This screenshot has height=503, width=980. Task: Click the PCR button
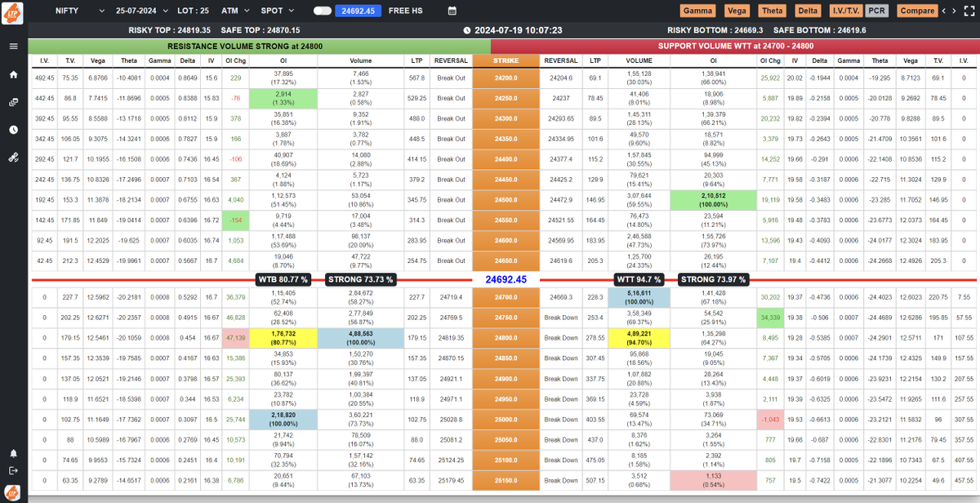pyautogui.click(x=877, y=11)
